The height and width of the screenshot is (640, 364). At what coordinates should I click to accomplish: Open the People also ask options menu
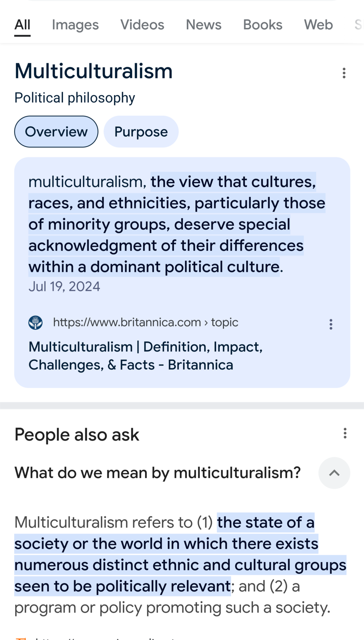coord(345,433)
